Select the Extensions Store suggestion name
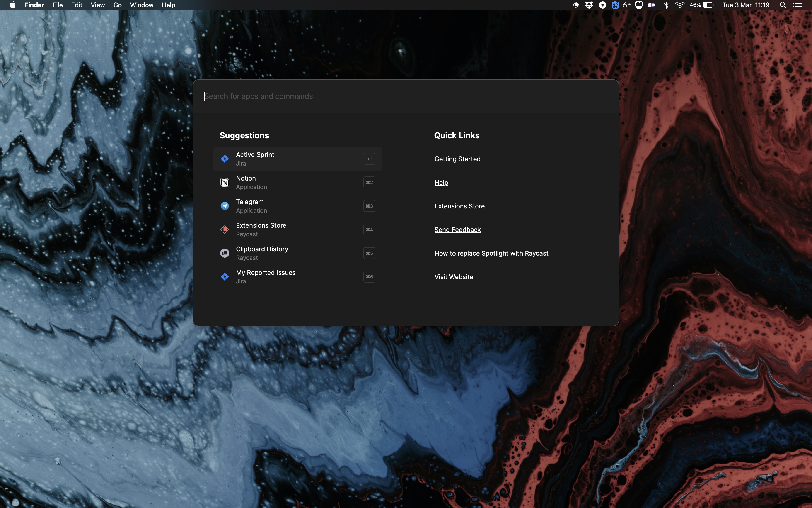This screenshot has width=812, height=508. (x=261, y=225)
